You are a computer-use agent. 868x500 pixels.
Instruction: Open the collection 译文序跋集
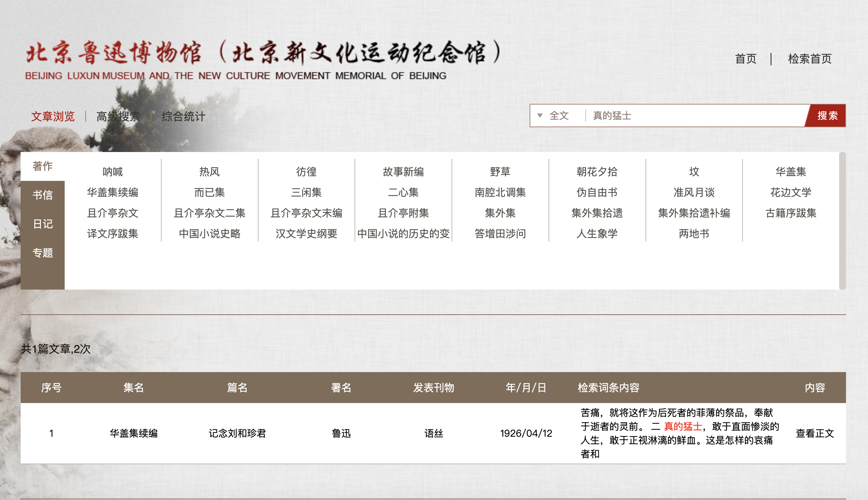click(x=112, y=233)
